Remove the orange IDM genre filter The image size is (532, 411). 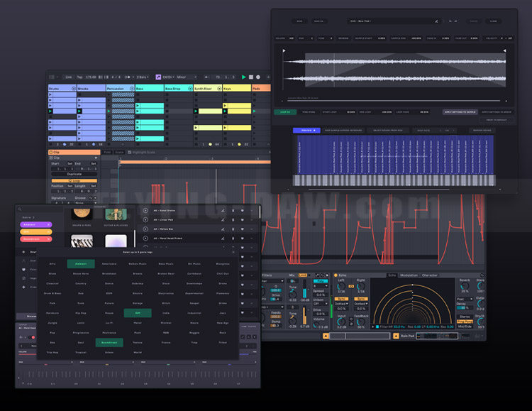coord(48,231)
